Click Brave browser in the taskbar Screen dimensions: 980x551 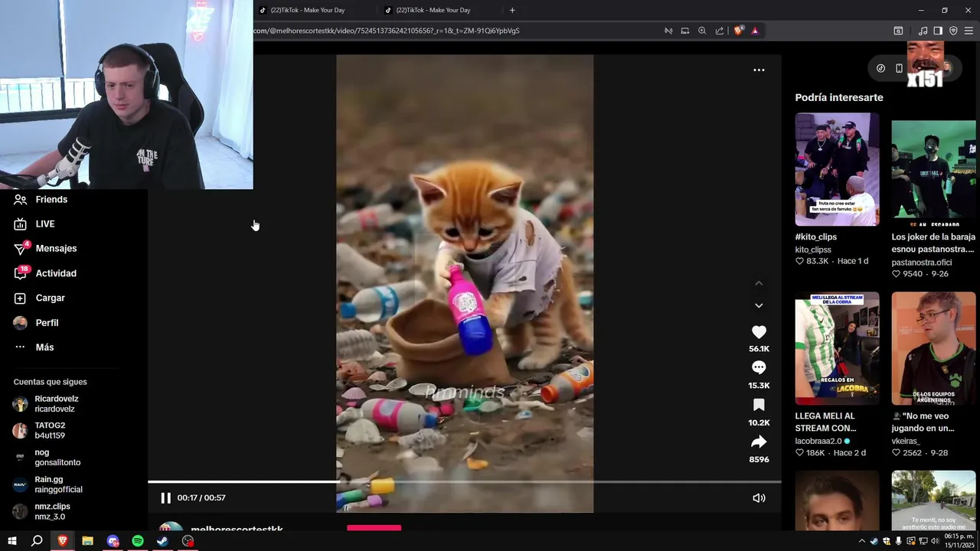tap(62, 541)
